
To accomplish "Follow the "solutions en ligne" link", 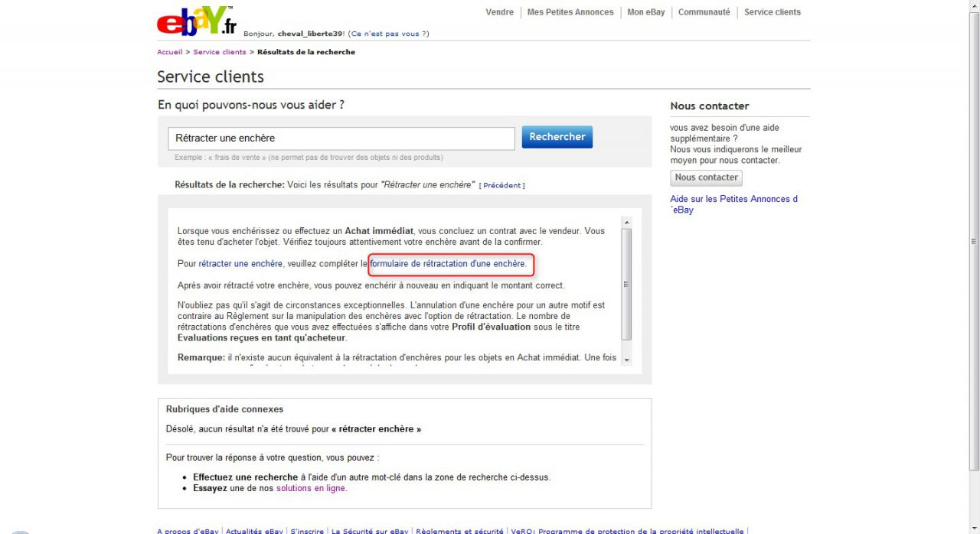I will coord(311,488).
